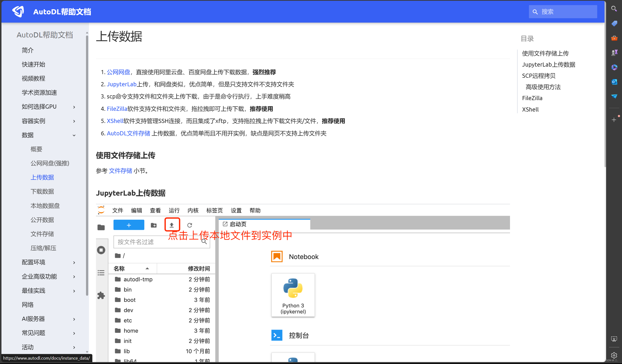Screen dimensions: 622x364
Task: Open the 公网网盘 hyperlink in list
Action: [118, 72]
